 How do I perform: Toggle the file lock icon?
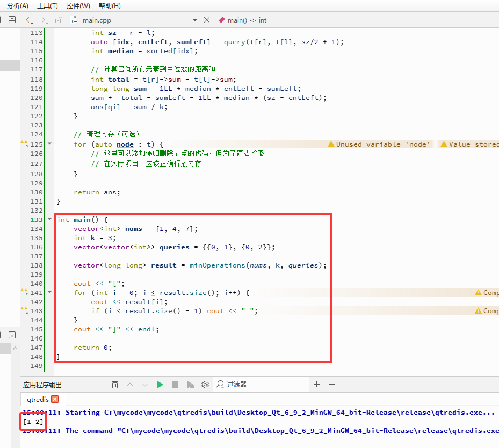[58, 20]
